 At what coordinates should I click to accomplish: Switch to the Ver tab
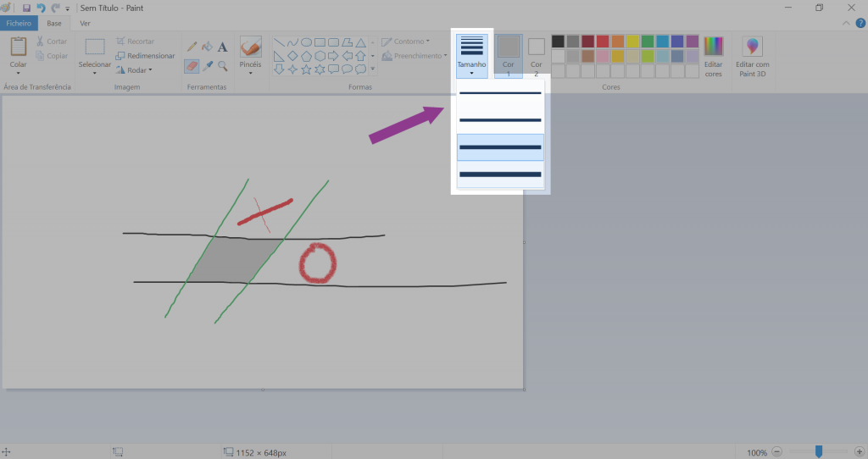click(x=85, y=23)
